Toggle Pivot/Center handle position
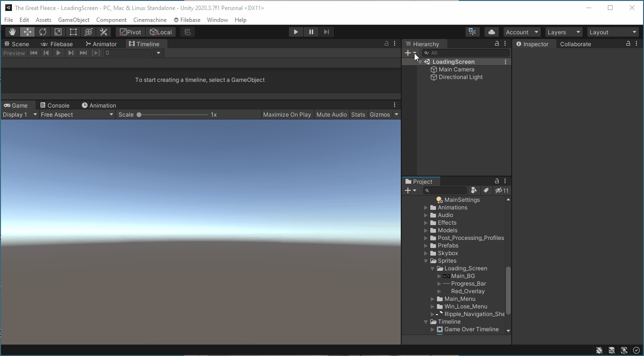 click(x=130, y=32)
